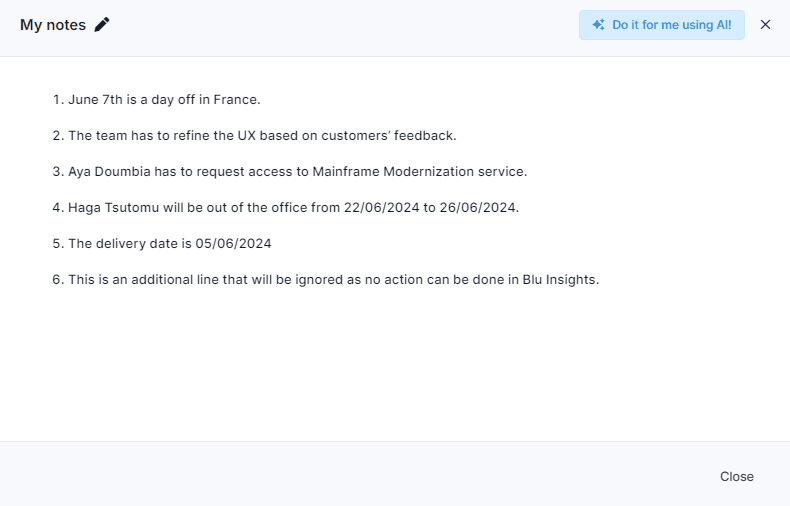Click the 'Do it for me using AI!' button

click(x=662, y=25)
